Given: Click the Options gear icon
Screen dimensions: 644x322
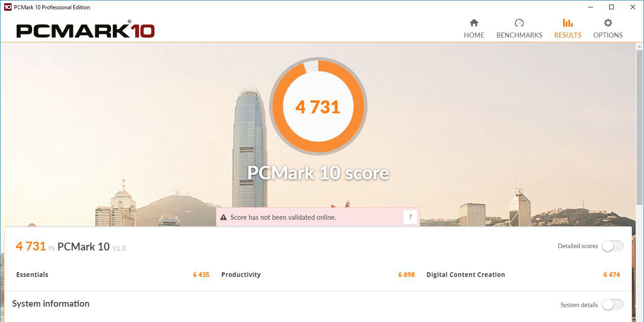Looking at the screenshot, I should click(x=608, y=23).
